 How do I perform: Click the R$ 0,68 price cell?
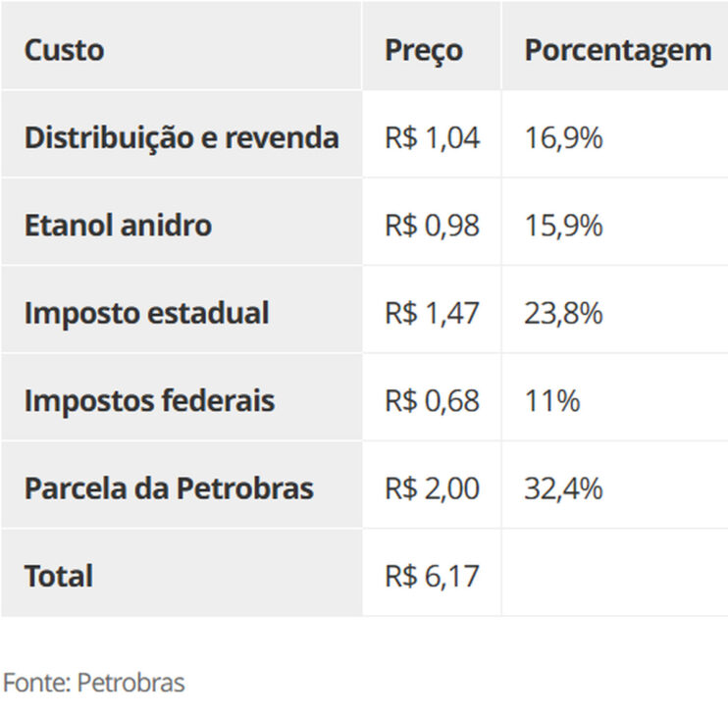click(432, 400)
